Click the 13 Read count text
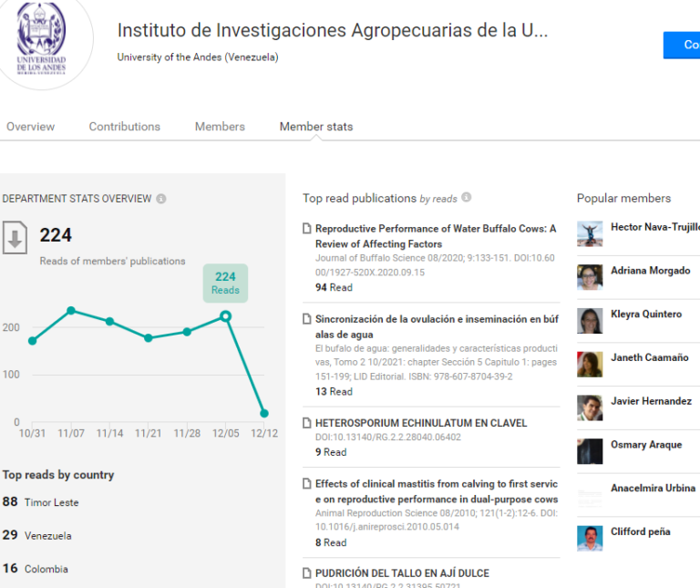This screenshot has width=700, height=588. [334, 392]
